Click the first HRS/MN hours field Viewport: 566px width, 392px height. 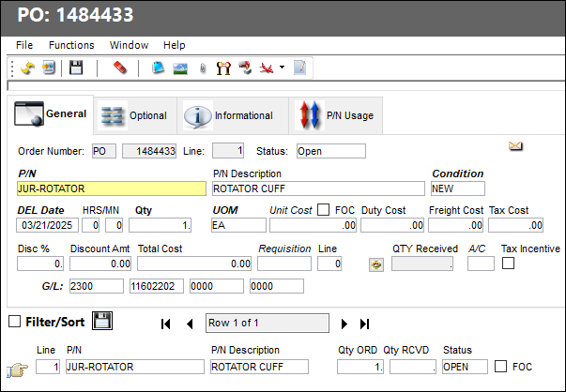tap(91, 225)
